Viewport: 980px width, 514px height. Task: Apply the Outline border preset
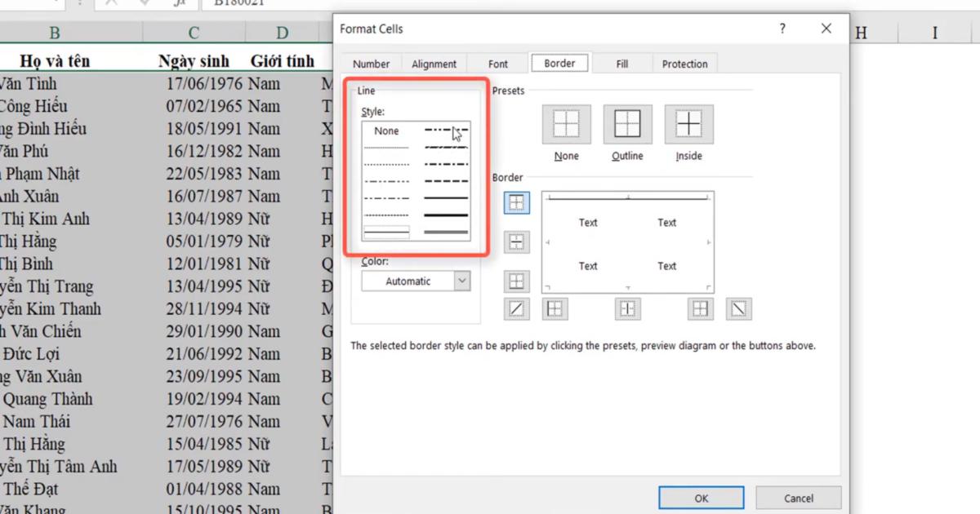pyautogui.click(x=627, y=124)
